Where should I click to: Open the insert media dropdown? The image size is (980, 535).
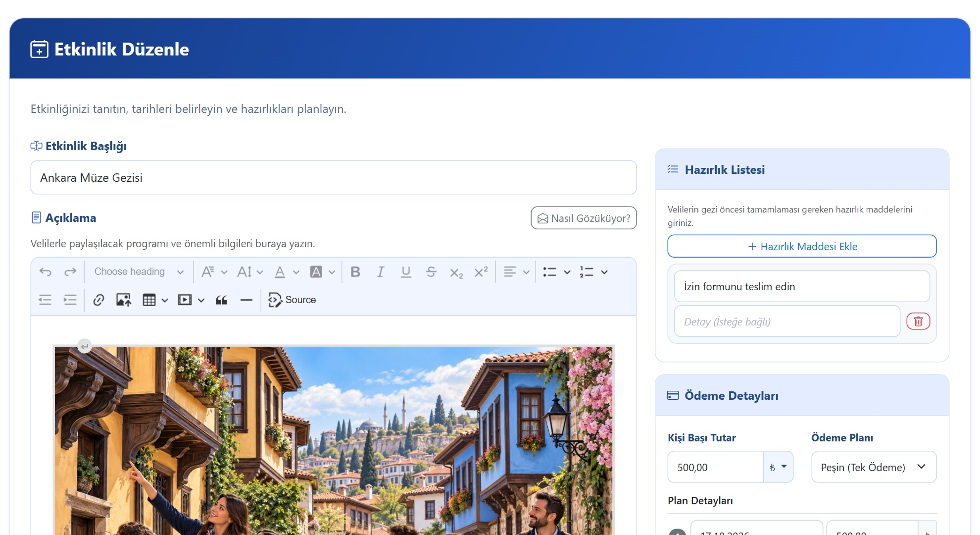(x=191, y=300)
